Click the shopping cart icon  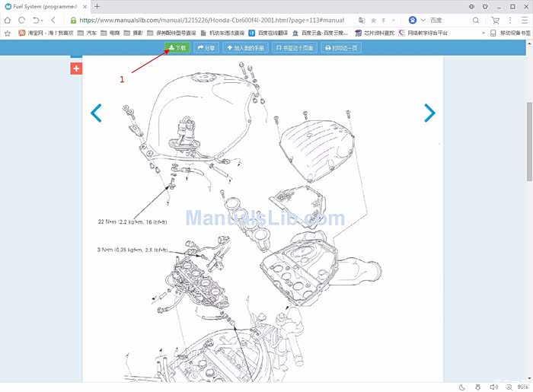(495, 21)
